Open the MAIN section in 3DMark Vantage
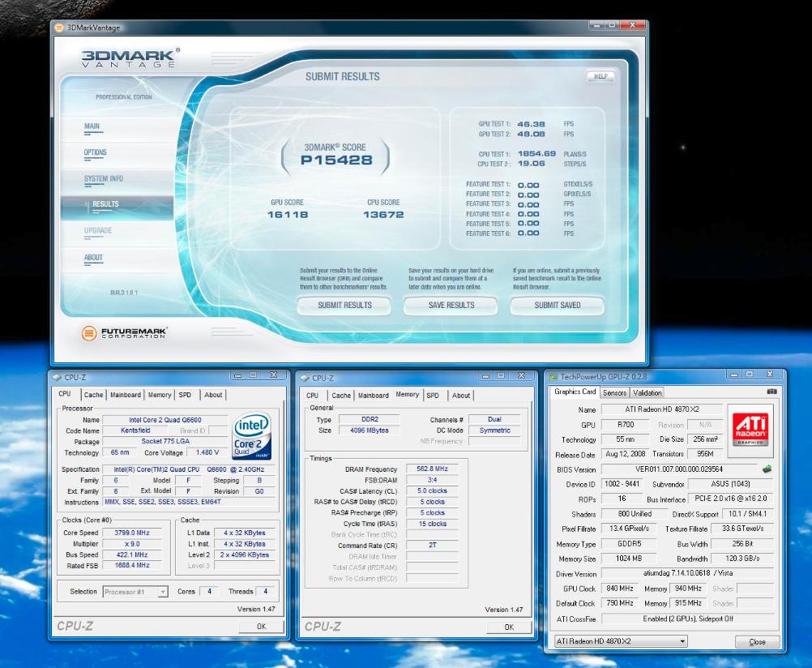 92,126
